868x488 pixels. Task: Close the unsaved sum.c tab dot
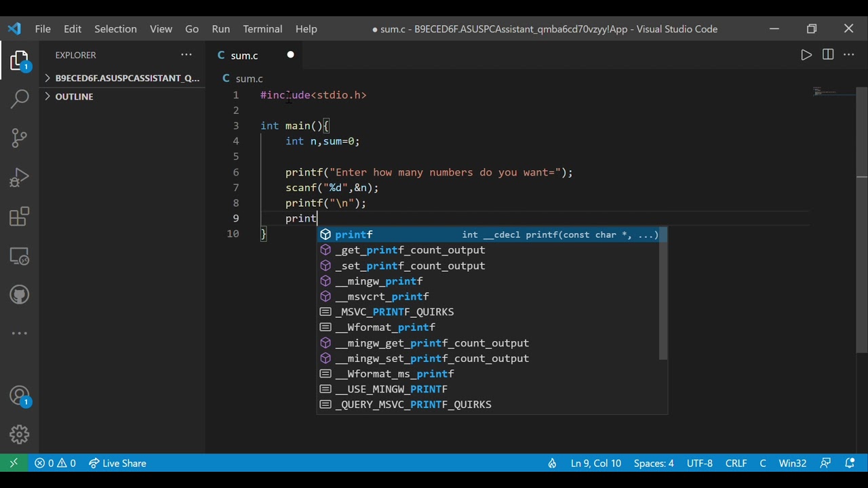[290, 55]
